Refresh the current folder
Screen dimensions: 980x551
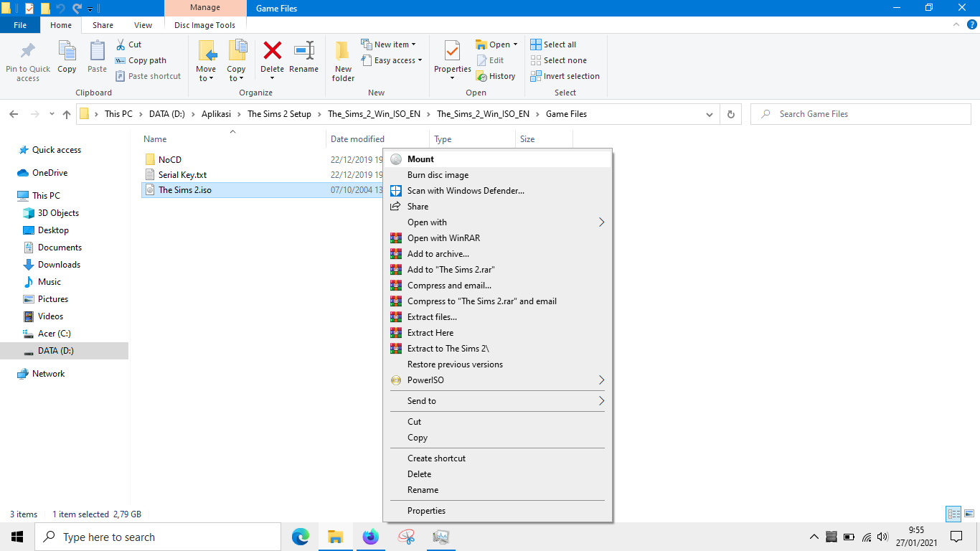pos(730,114)
